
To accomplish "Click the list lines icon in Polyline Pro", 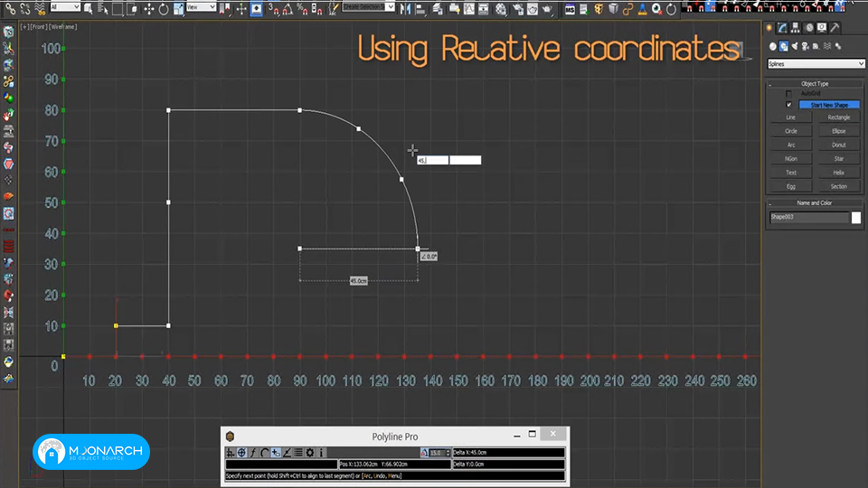I will [297, 453].
